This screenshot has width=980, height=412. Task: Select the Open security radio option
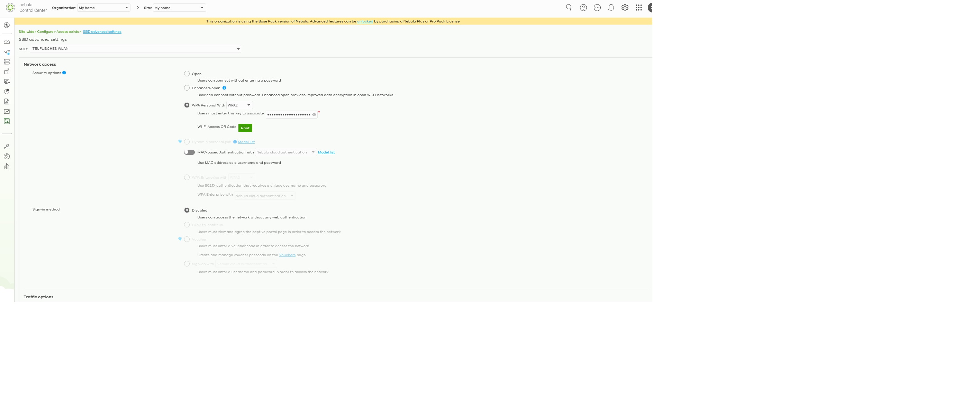point(187,74)
